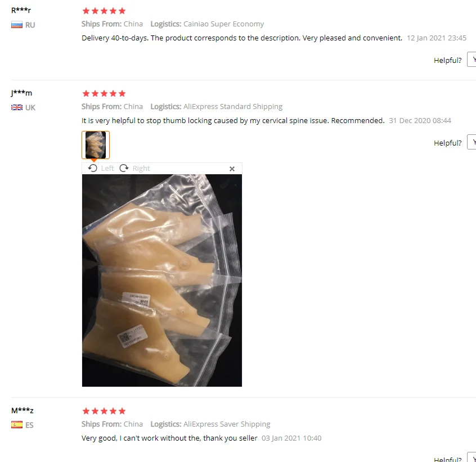The height and width of the screenshot is (462, 476).
Task: Click the reviewer name R***r
Action: click(21, 10)
